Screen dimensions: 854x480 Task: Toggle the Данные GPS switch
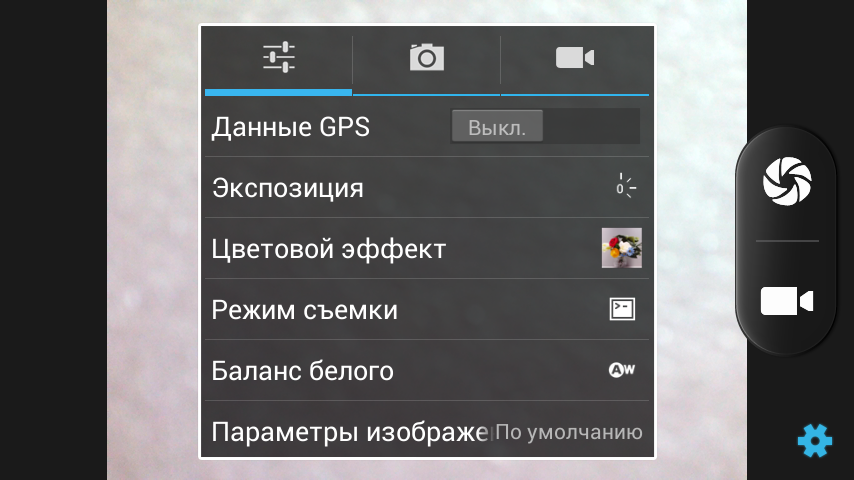click(x=545, y=126)
